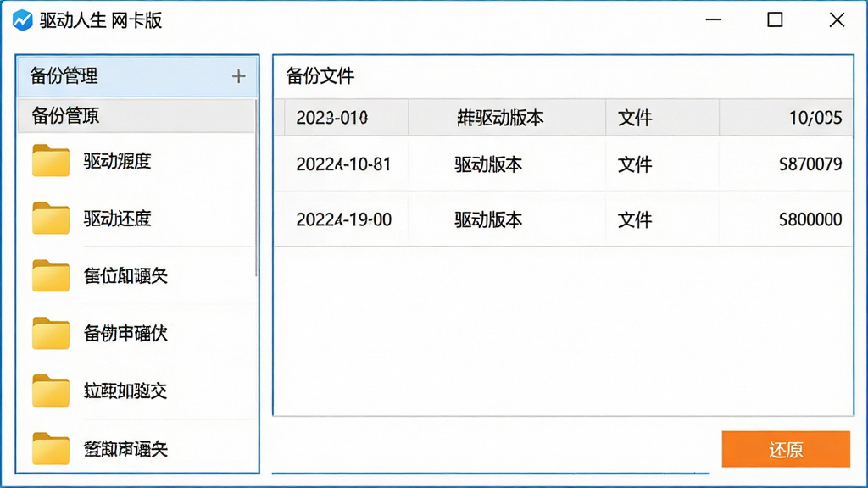Image resolution: width=868 pixels, height=488 pixels.
Task: Click the 备份管理 panel title
Action: (64, 75)
